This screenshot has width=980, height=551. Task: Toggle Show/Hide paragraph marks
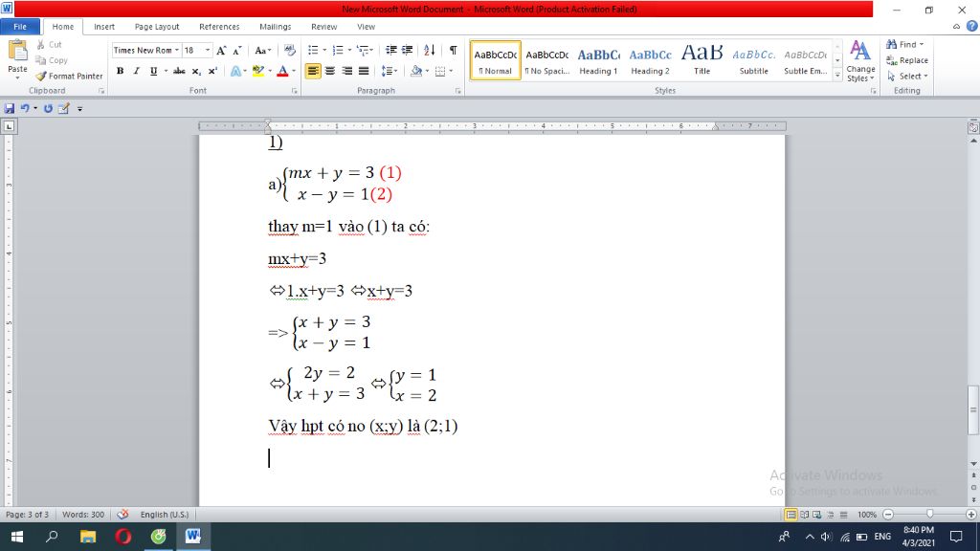[x=453, y=51]
